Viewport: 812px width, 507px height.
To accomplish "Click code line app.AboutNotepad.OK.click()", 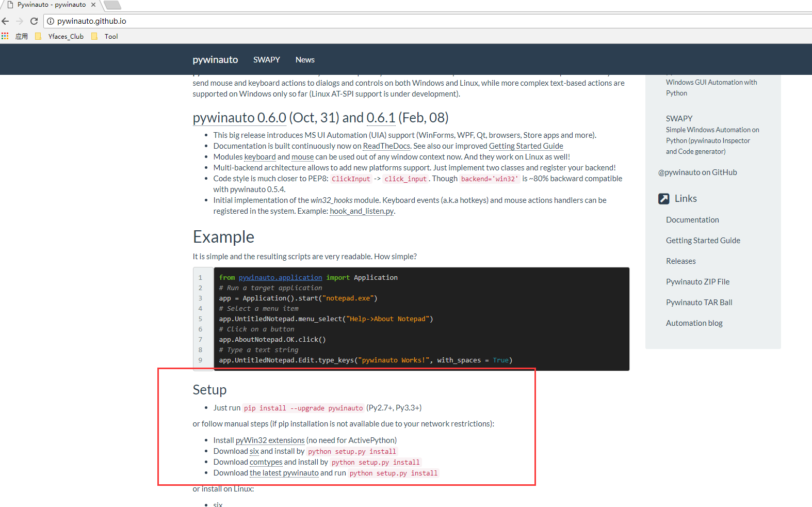I will 272,340.
